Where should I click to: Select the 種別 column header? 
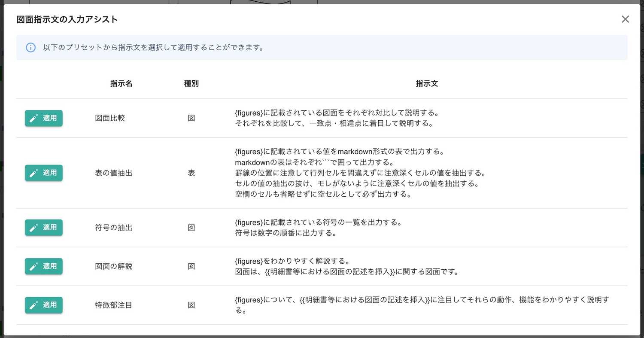(191, 83)
